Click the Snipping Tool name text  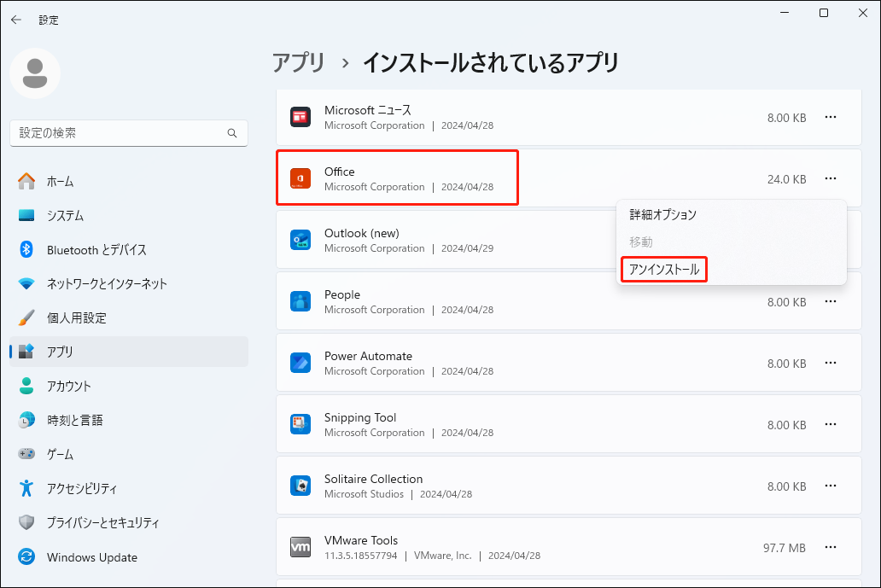click(360, 417)
